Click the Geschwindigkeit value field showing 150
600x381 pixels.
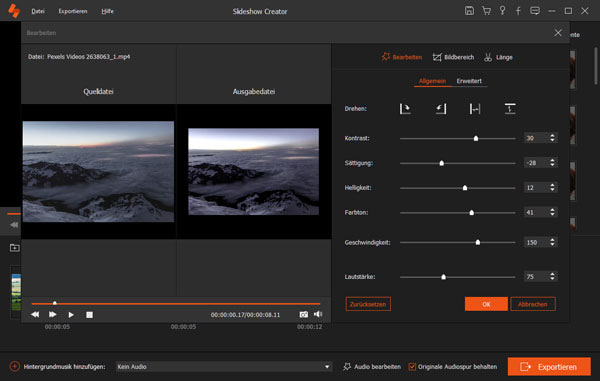(536, 242)
